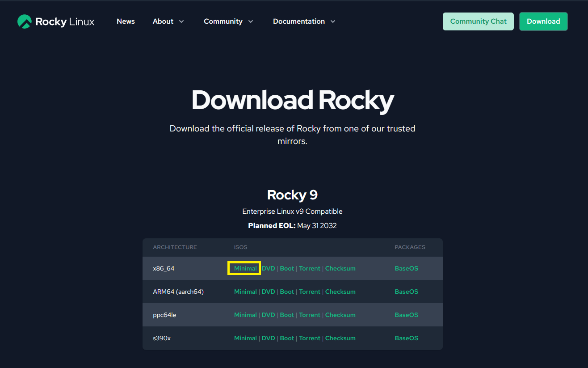588x368 pixels.
Task: Open the ARM64 Torrent link
Action: 310,292
